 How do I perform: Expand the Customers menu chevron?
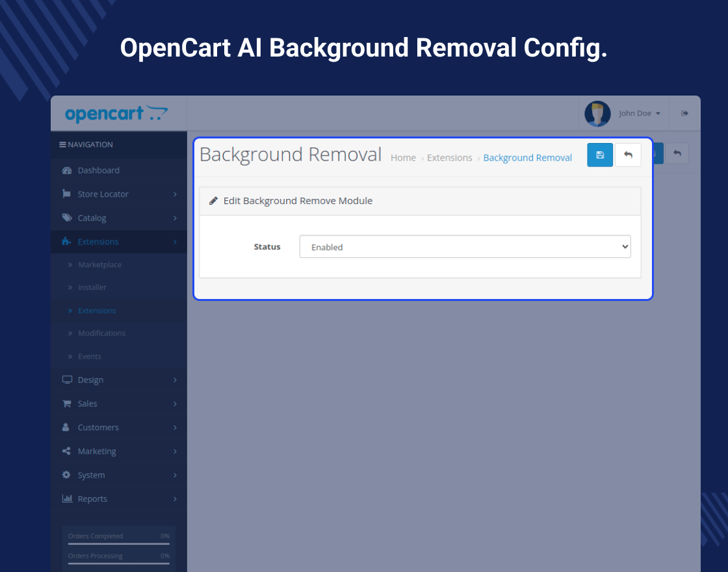[x=175, y=427]
